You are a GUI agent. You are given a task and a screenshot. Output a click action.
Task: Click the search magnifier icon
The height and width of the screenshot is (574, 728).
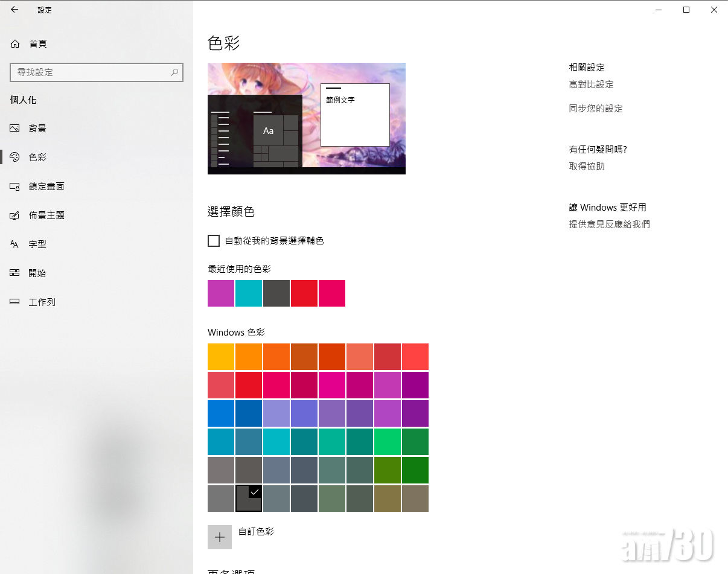pos(174,72)
